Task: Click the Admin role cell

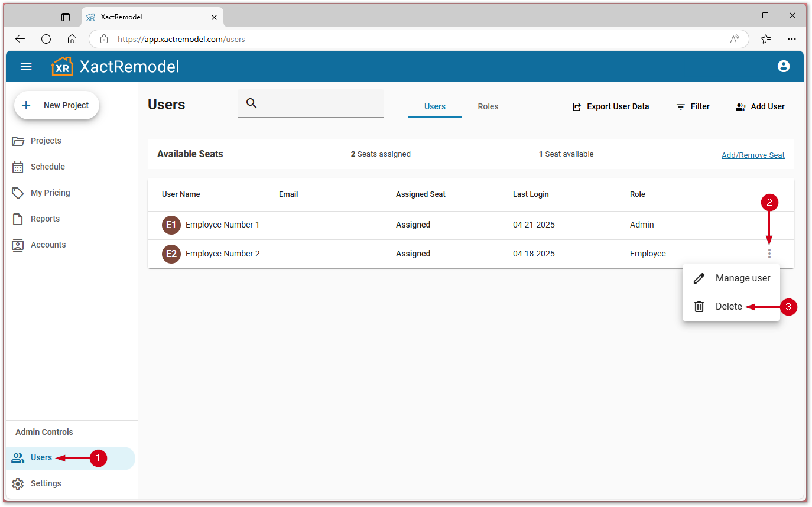Action: [642, 225]
